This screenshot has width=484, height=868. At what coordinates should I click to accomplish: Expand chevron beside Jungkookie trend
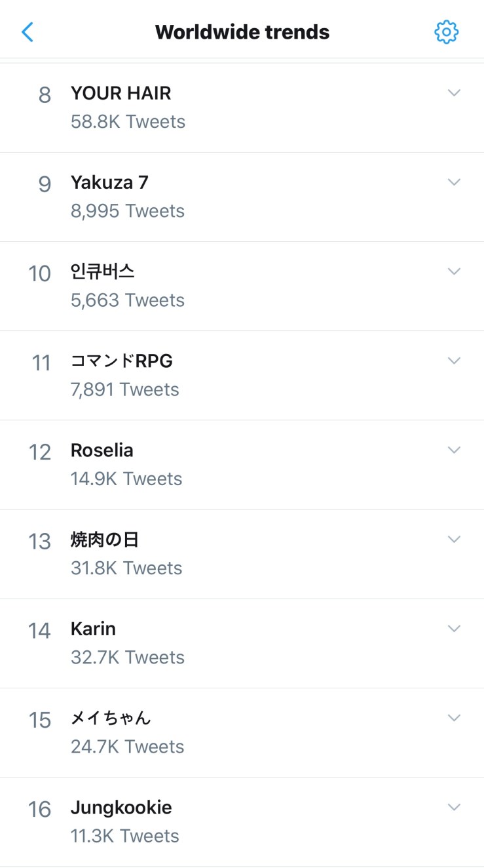[x=454, y=806]
